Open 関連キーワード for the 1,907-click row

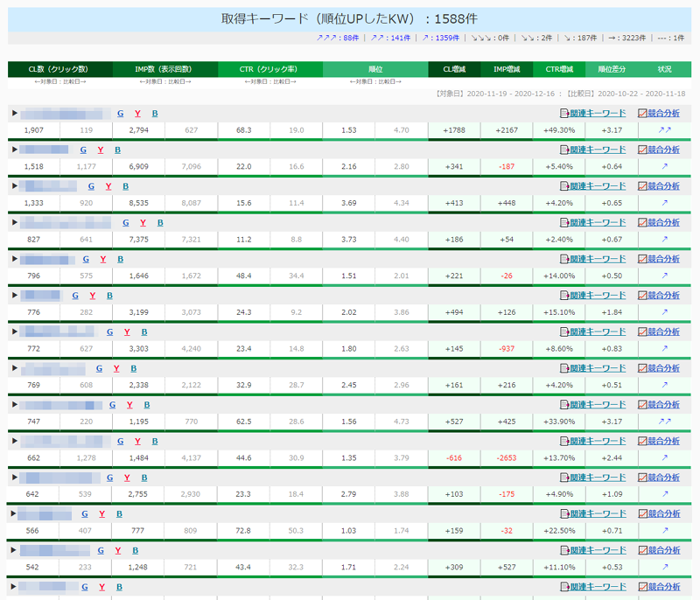point(597,113)
